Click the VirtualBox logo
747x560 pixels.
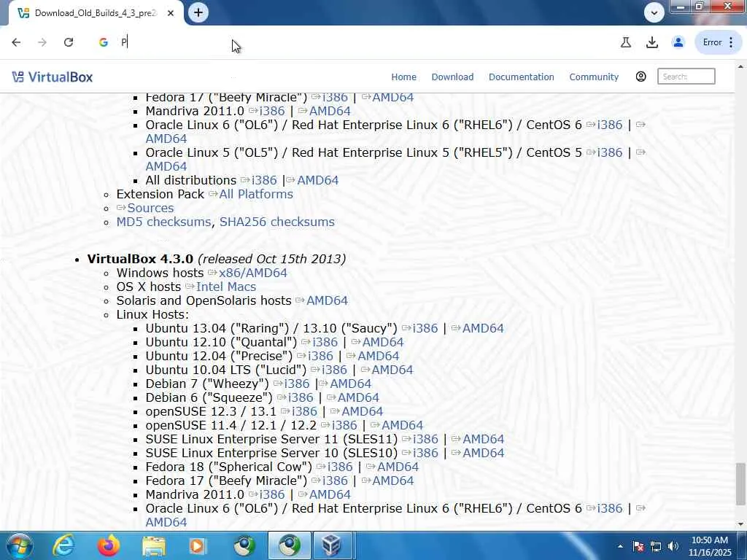[53, 77]
